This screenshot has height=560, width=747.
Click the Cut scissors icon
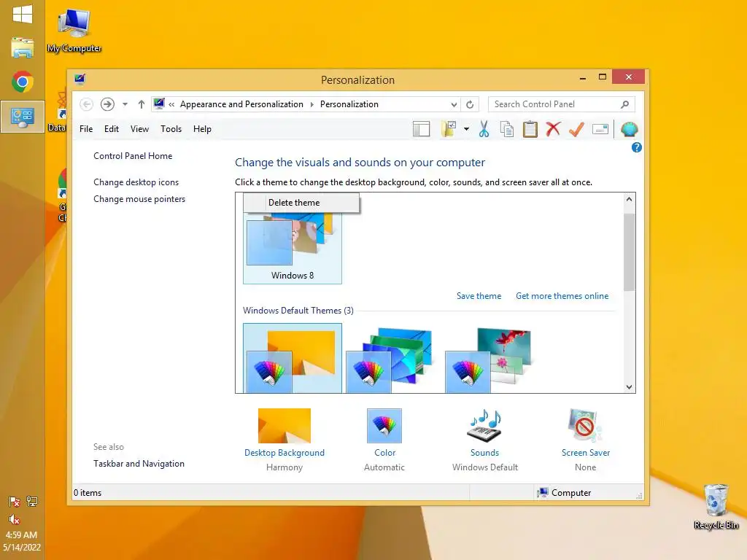point(484,129)
